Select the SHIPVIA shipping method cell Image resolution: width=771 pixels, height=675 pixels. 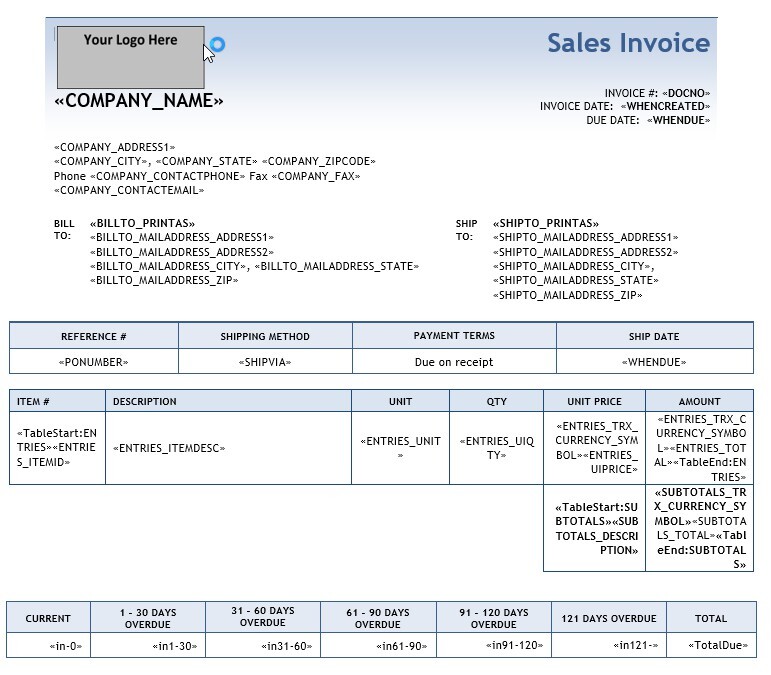[x=265, y=361]
